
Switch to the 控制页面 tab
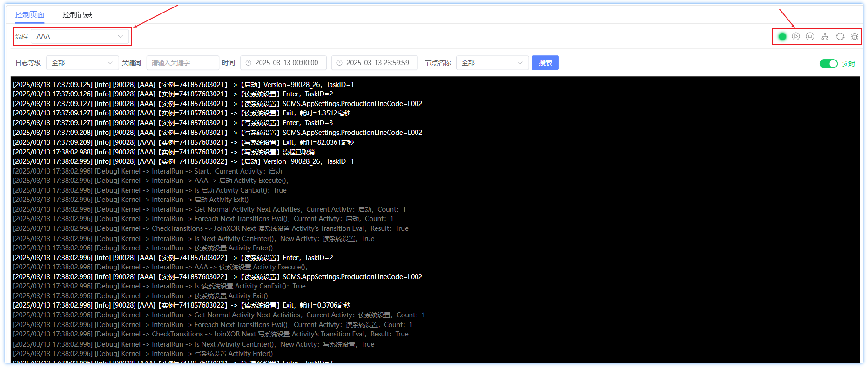click(30, 15)
